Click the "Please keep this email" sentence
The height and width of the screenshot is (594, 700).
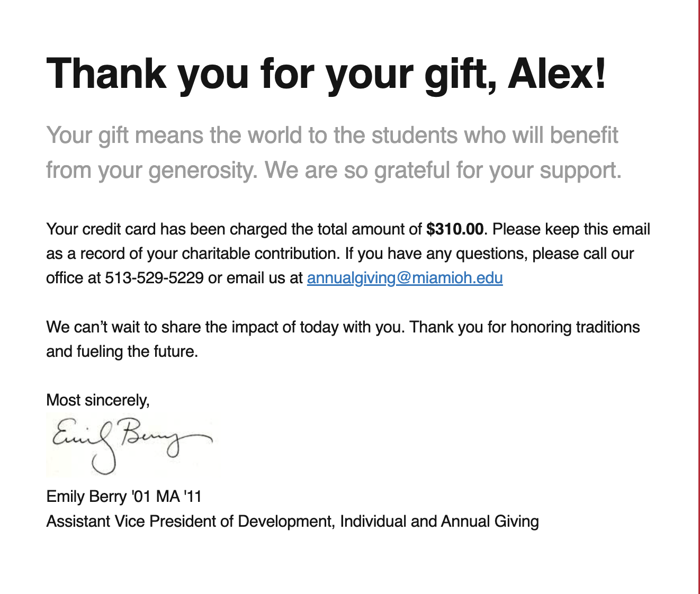(571, 229)
